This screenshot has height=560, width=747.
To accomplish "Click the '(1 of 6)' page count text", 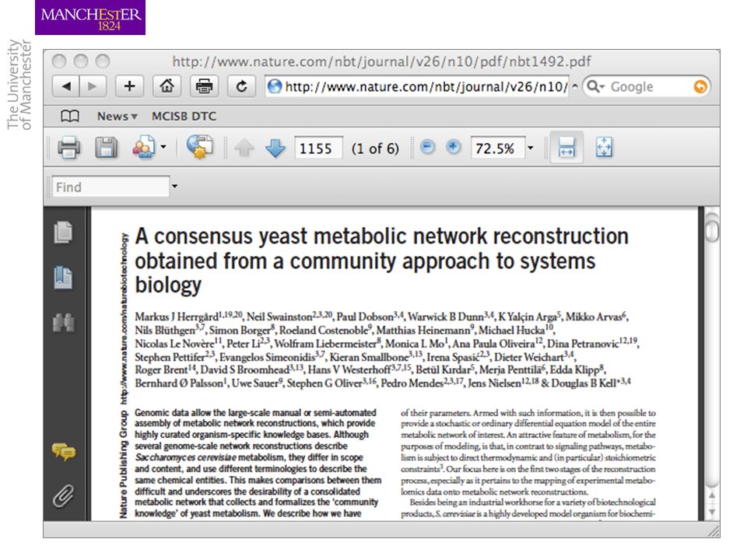I will [x=375, y=149].
